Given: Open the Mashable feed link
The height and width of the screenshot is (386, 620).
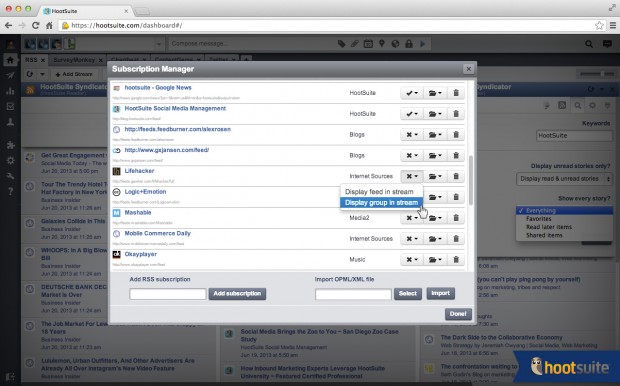Looking at the screenshot, I should click(x=138, y=213).
